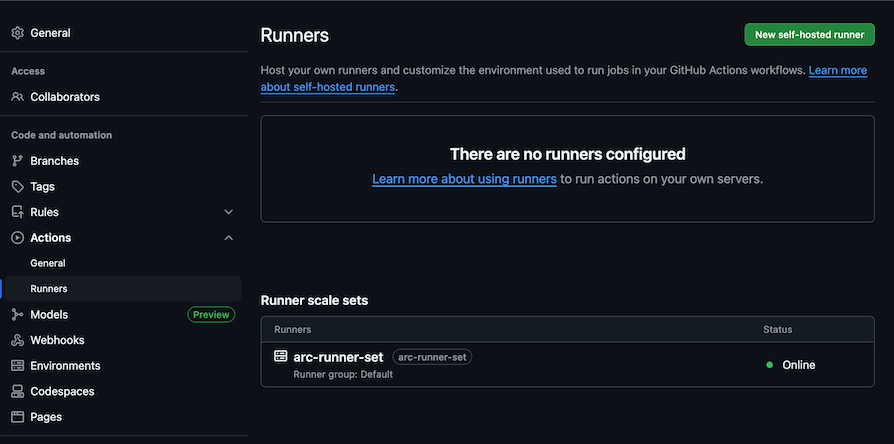Expand the Rules section chevron
Viewport: 894px width, 444px height.
coord(229,212)
